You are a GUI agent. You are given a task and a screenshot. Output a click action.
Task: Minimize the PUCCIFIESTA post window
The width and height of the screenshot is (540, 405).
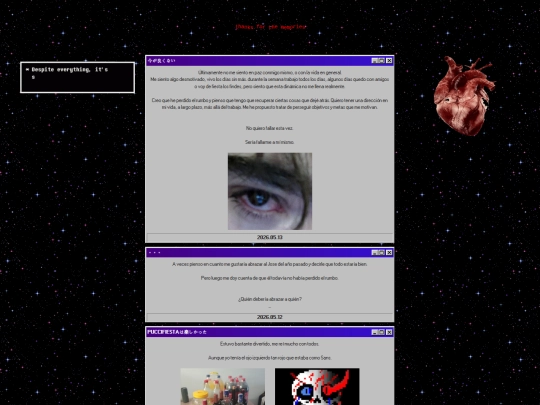pyautogui.click(x=375, y=332)
